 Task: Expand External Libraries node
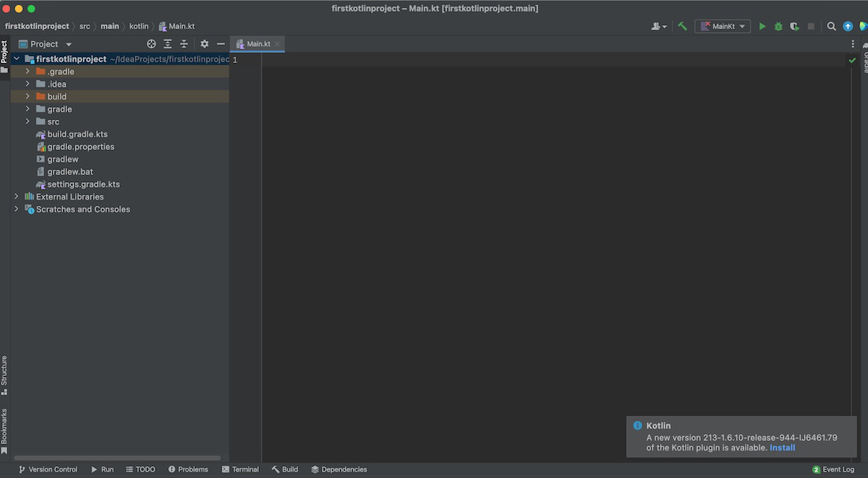tap(16, 196)
